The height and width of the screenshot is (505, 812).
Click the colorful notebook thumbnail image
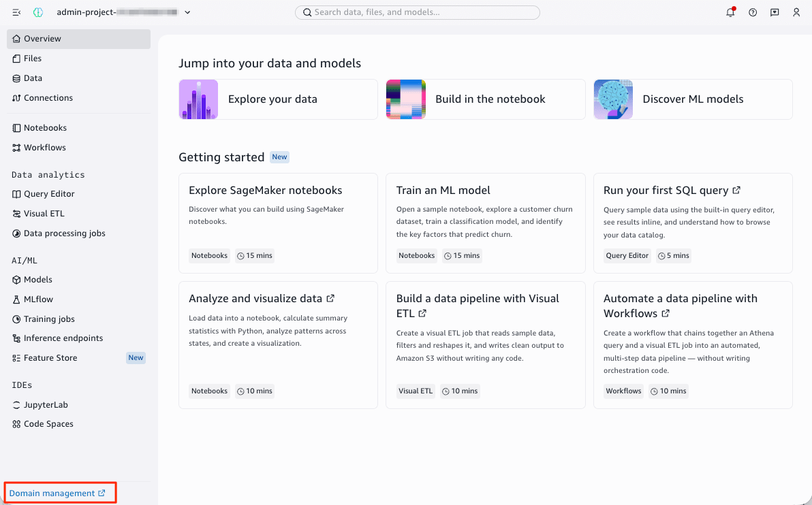(x=406, y=99)
